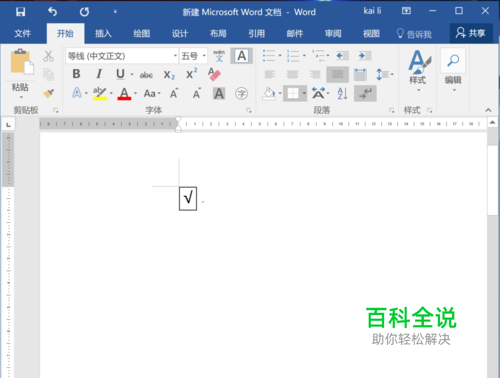This screenshot has height=378, width=500.
Task: Switch to the 审阅 tab
Action: (333, 33)
